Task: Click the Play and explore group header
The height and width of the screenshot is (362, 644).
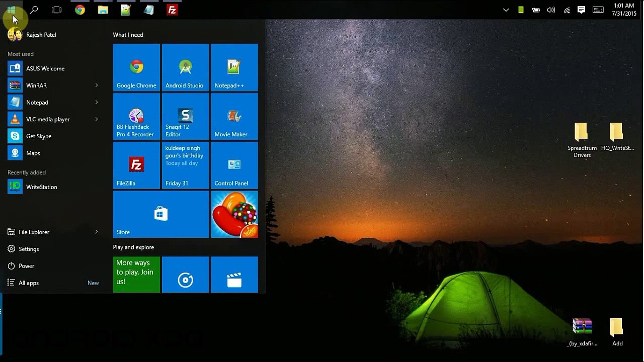Action: pos(133,247)
